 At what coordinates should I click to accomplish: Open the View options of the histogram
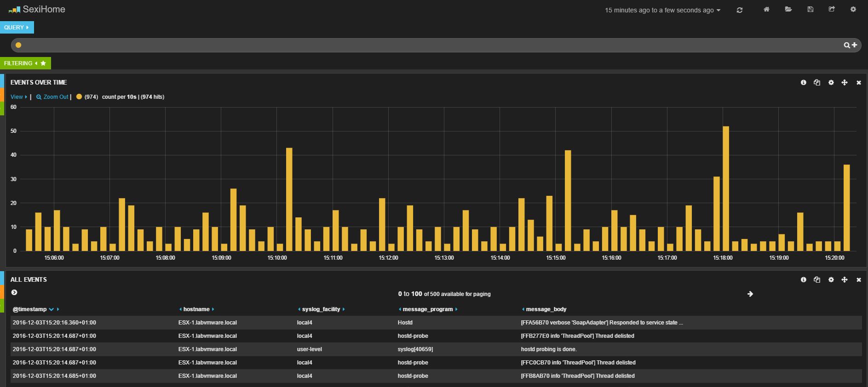coord(19,97)
